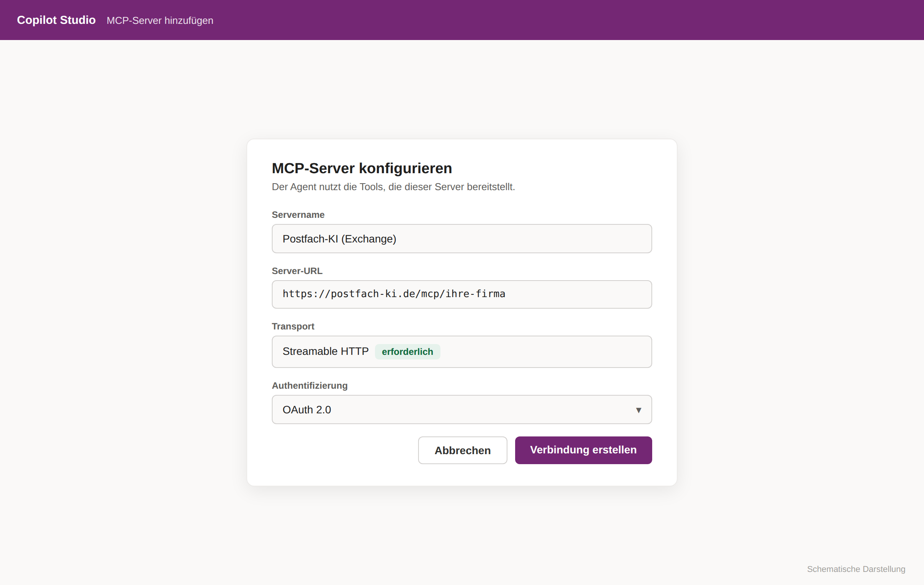Click Verbindung erstellen button
Image resolution: width=924 pixels, height=585 pixels.
(x=583, y=450)
